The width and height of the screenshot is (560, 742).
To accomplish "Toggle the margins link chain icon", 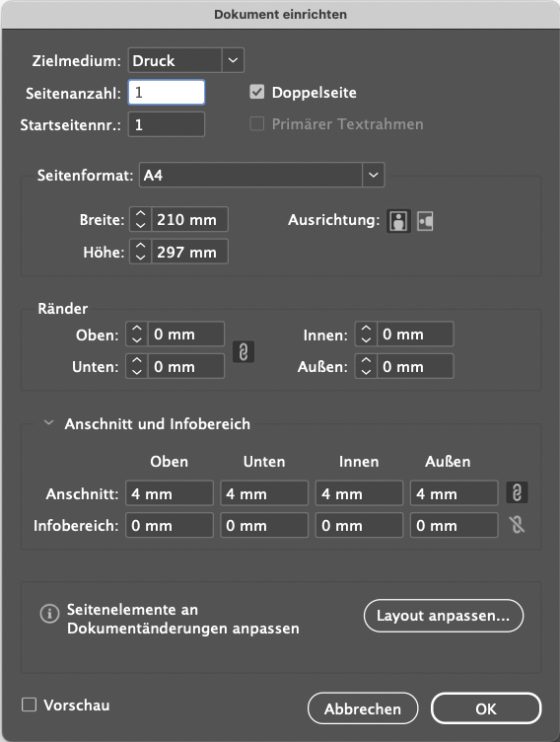I will click(244, 351).
